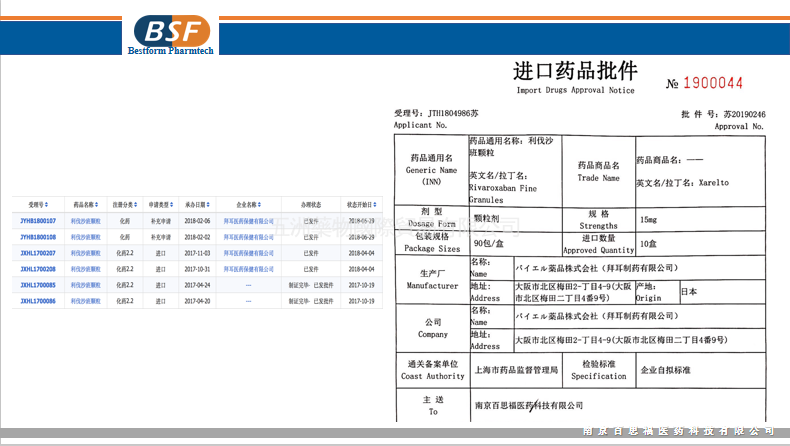Click footer company name in gray bar
The width and height of the screenshot is (790, 446).
(x=678, y=431)
